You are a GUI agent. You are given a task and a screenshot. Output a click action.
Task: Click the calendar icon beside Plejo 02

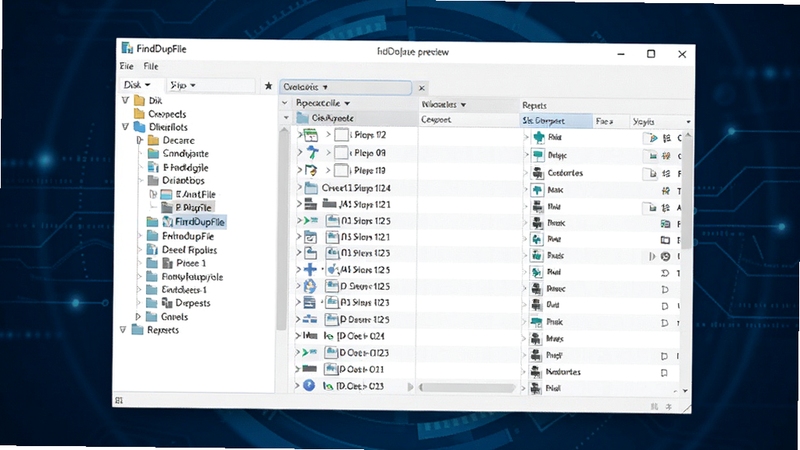[x=311, y=135]
